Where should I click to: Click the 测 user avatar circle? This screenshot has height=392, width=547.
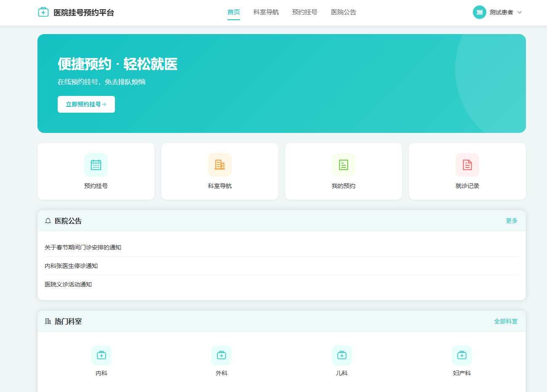pos(480,12)
